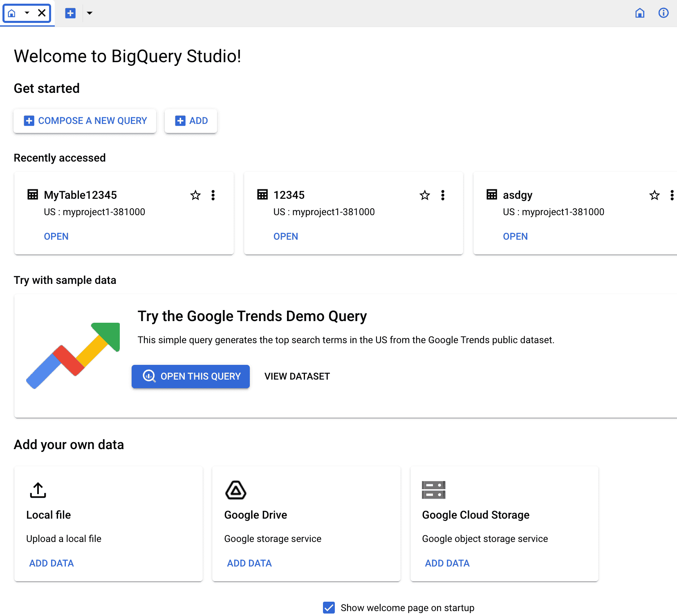This screenshot has height=616, width=677.
Task: Click the home icon on the active tab
Action: point(11,13)
